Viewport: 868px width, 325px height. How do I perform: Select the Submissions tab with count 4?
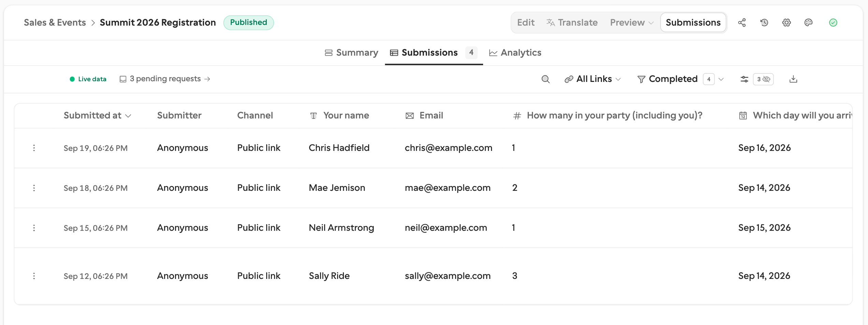[434, 53]
